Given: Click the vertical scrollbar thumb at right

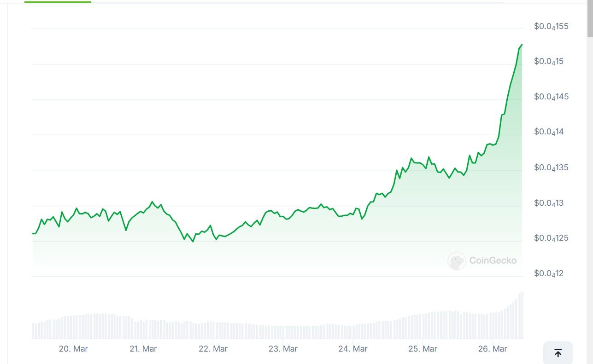Looking at the screenshot, I should 590,18.
